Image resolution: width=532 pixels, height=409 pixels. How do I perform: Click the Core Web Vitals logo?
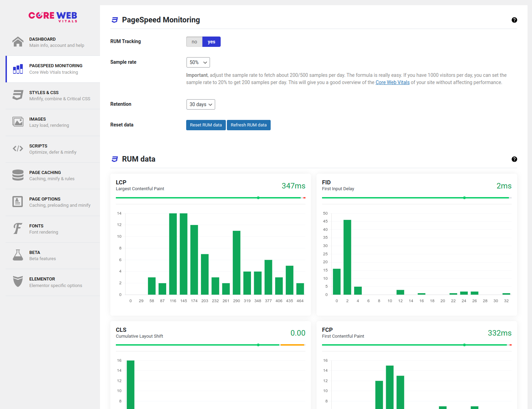(53, 17)
